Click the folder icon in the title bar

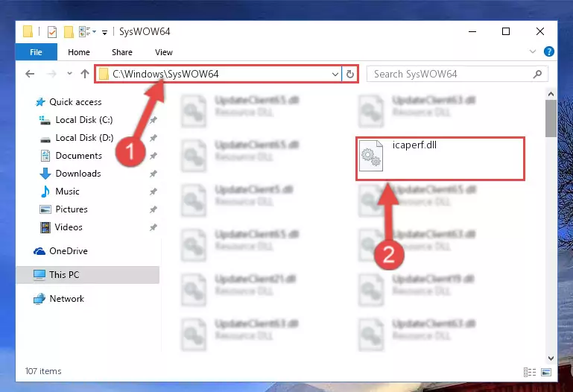coord(28,31)
